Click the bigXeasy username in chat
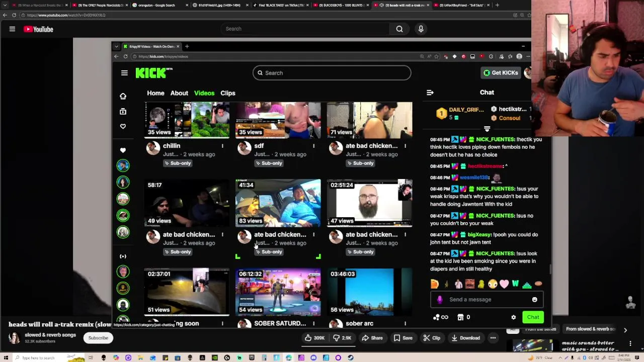The width and height of the screenshot is (644, 362). tap(479, 235)
